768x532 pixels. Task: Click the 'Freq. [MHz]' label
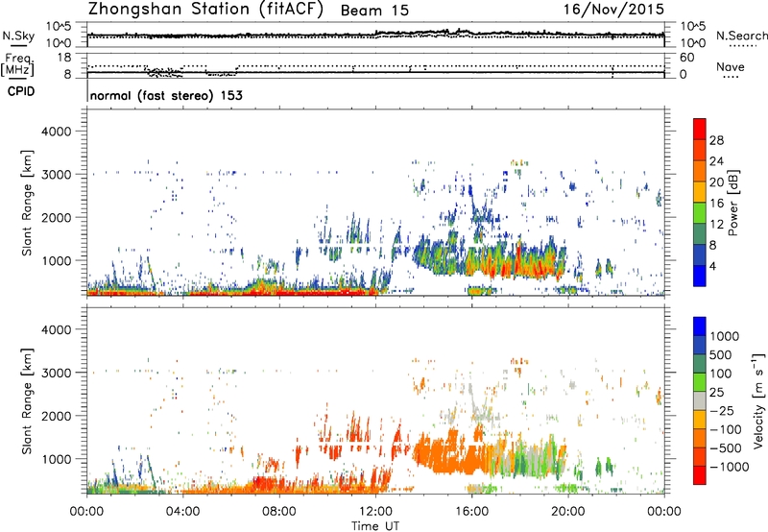coord(17,65)
